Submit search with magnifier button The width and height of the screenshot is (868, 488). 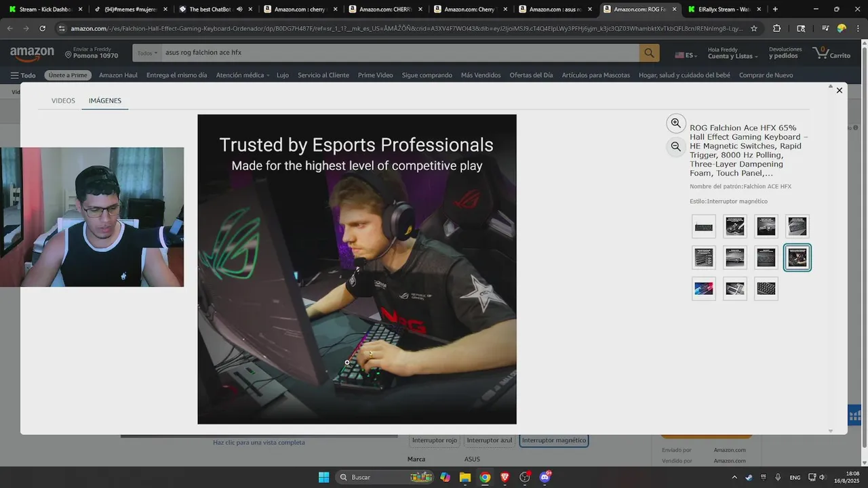tap(649, 53)
